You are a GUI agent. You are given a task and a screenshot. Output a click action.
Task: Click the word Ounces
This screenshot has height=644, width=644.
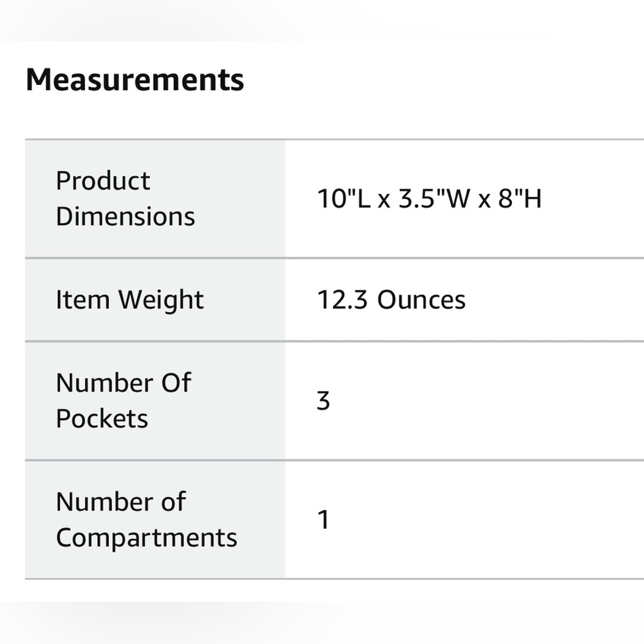click(x=421, y=300)
